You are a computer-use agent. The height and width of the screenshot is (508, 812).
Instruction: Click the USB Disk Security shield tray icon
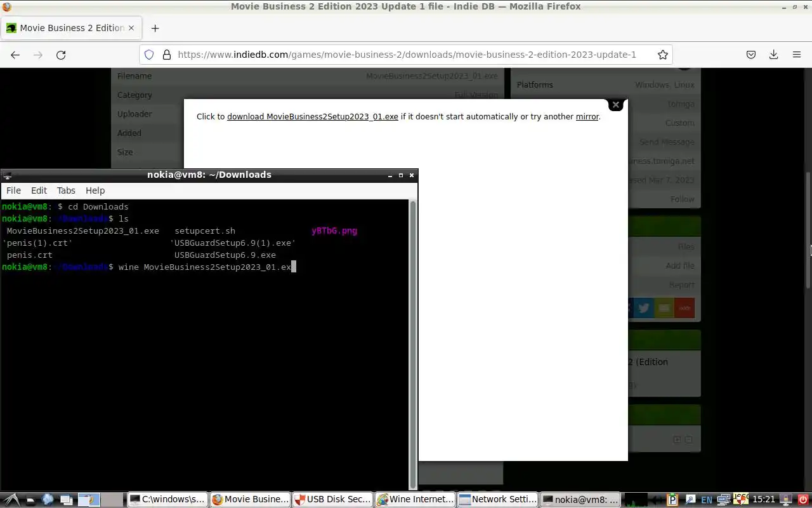coord(741,500)
